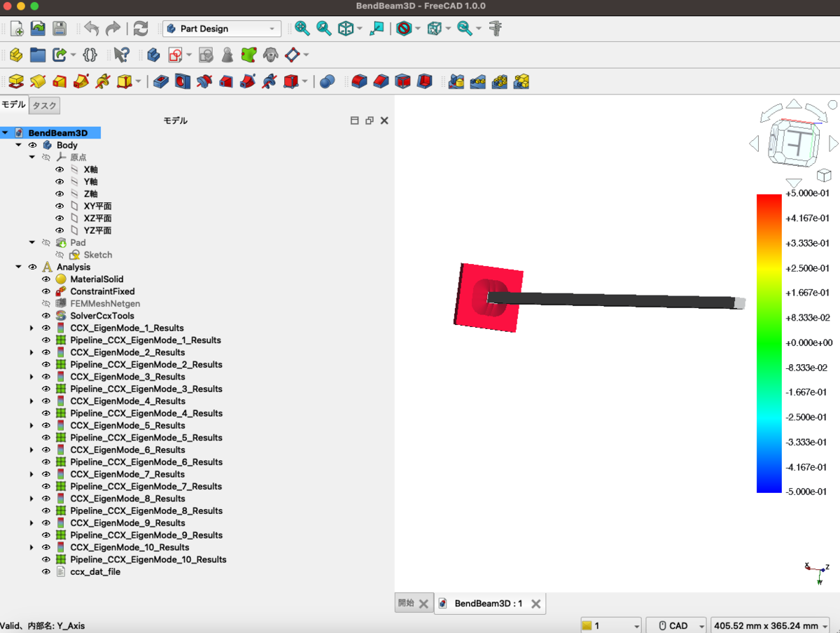Screen dimensions: 840x633
Task: Expand CCX_EigenMode_3_Results node
Action: pyautogui.click(x=31, y=377)
